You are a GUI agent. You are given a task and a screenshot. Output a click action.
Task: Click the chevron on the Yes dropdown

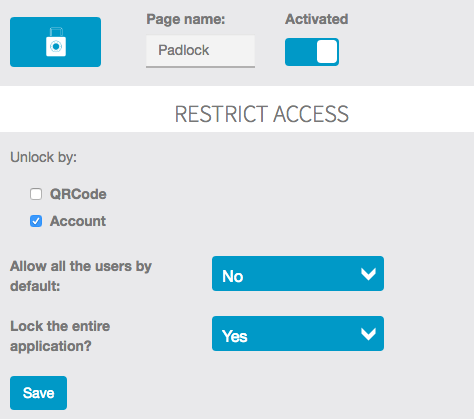[x=368, y=334]
